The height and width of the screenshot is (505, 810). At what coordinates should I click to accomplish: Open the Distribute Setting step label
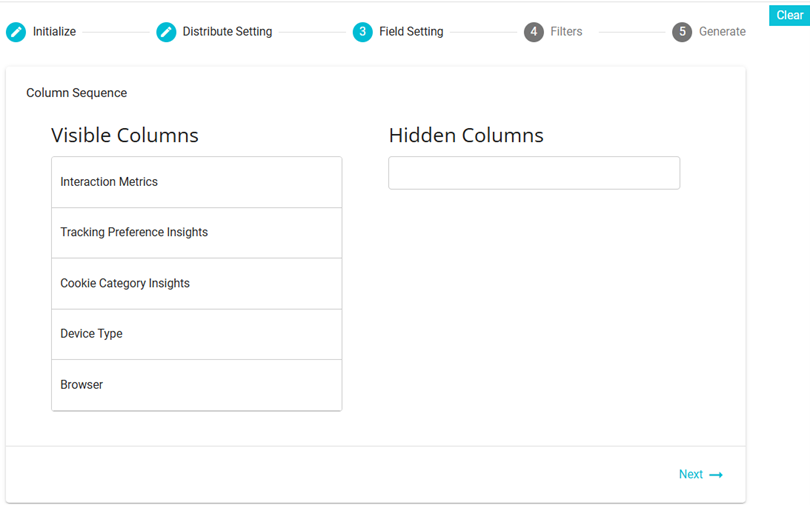coord(227,32)
